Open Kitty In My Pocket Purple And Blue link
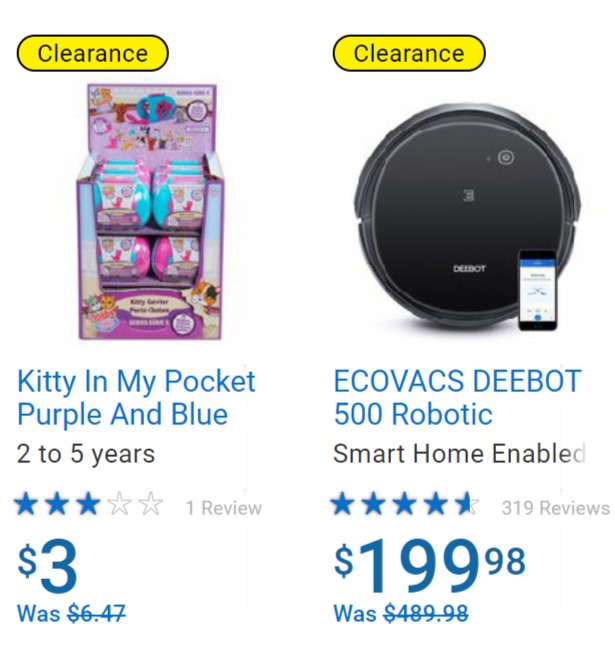The height and width of the screenshot is (645, 615). (x=136, y=397)
